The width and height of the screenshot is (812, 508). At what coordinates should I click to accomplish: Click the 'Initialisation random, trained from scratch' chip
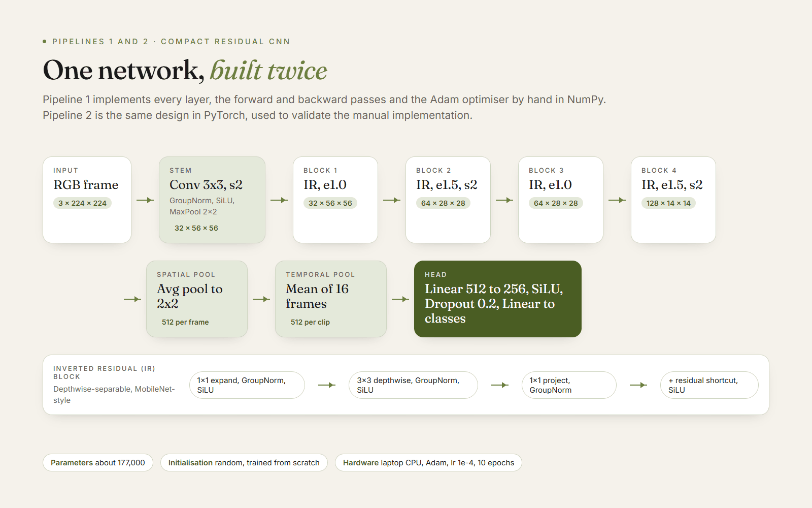click(x=244, y=462)
